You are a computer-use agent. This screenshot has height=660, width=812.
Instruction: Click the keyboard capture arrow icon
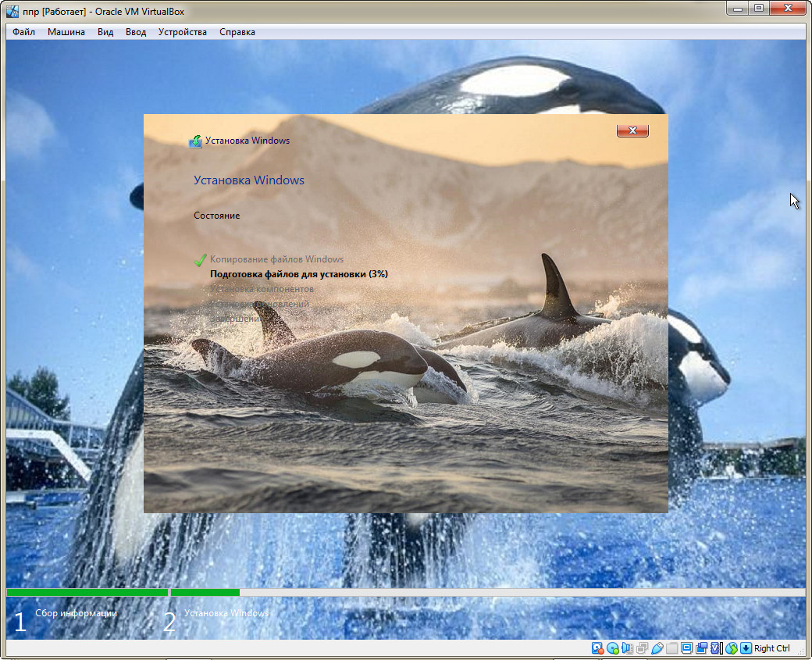(746, 648)
